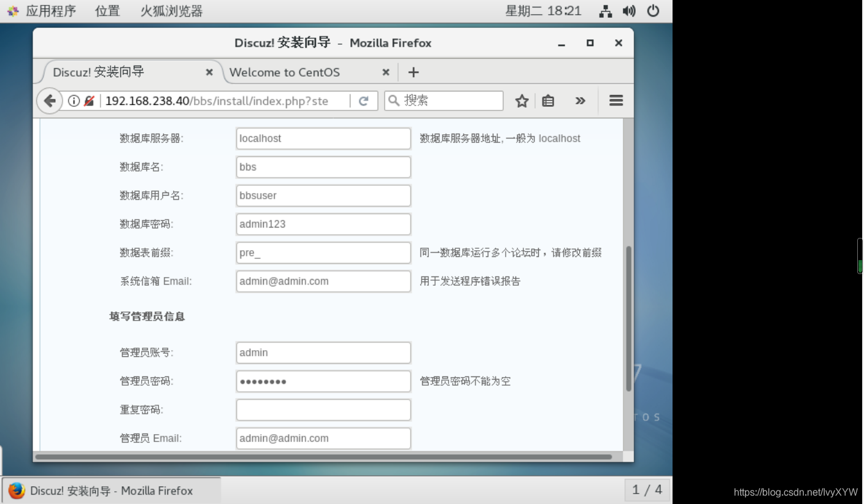This screenshot has width=864, height=504.
Task: Open the network status icon
Action: (x=606, y=11)
